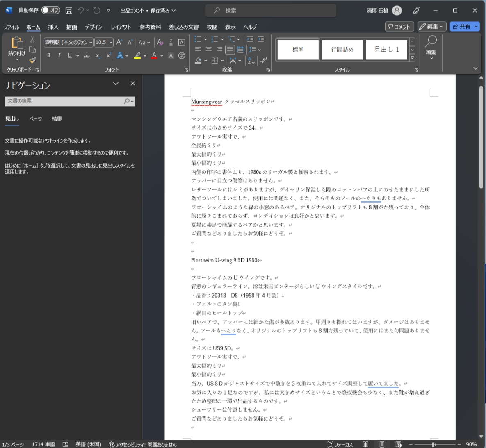Decrease font size with the Aˇ icon
Image resolution: width=486 pixels, height=448 pixels.
[130, 42]
